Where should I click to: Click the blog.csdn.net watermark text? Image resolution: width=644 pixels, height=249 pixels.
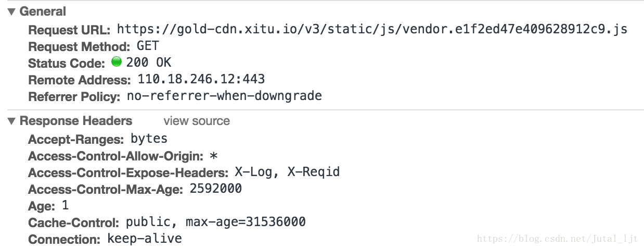click(x=557, y=239)
